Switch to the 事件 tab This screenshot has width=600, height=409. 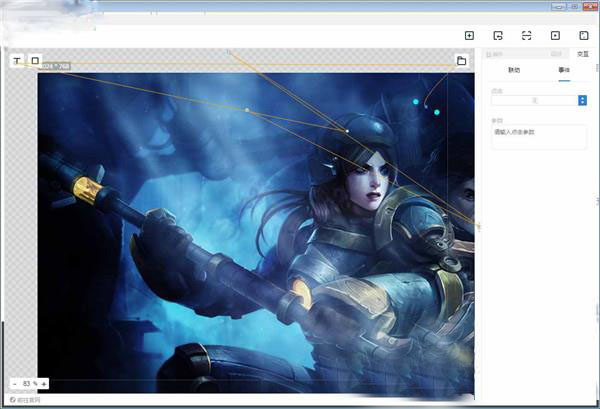tap(564, 70)
